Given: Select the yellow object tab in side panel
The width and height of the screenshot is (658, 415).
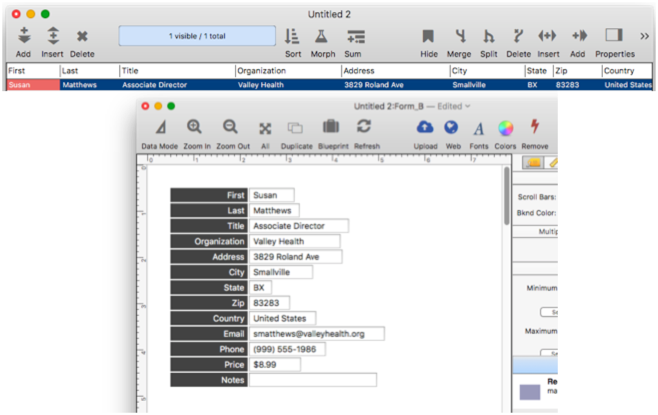Looking at the screenshot, I should pos(533,162).
